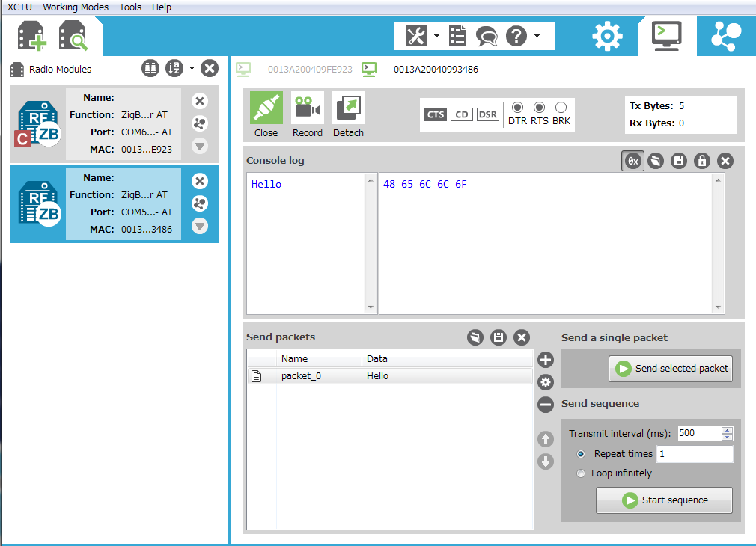Increase transmit interval with up stepper

click(727, 430)
